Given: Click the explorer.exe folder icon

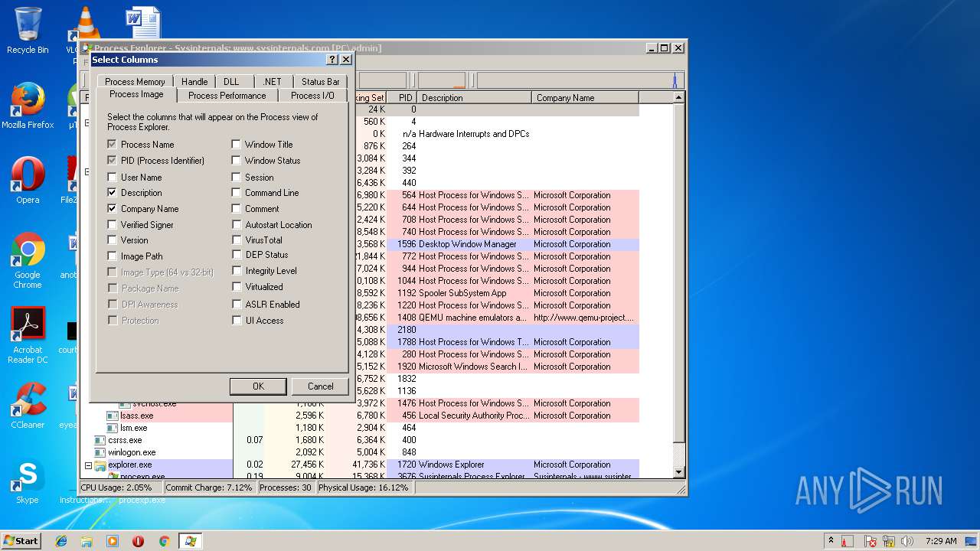Looking at the screenshot, I should [100, 465].
